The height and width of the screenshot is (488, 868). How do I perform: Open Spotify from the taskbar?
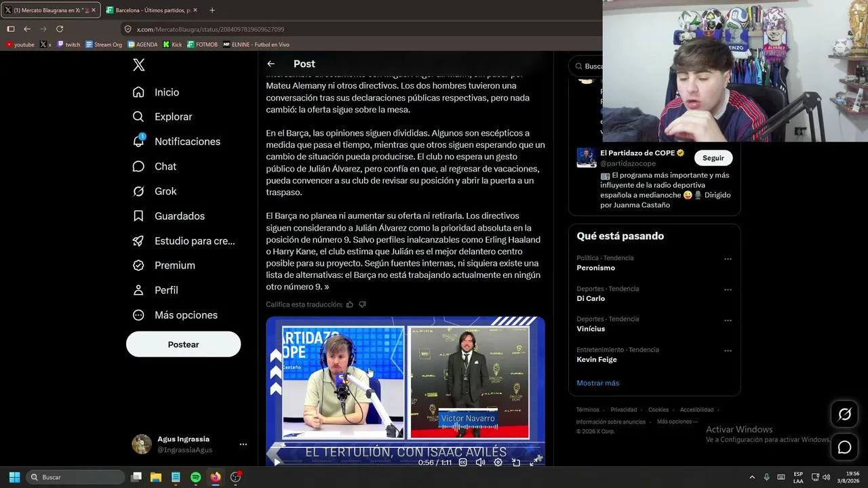(195, 477)
